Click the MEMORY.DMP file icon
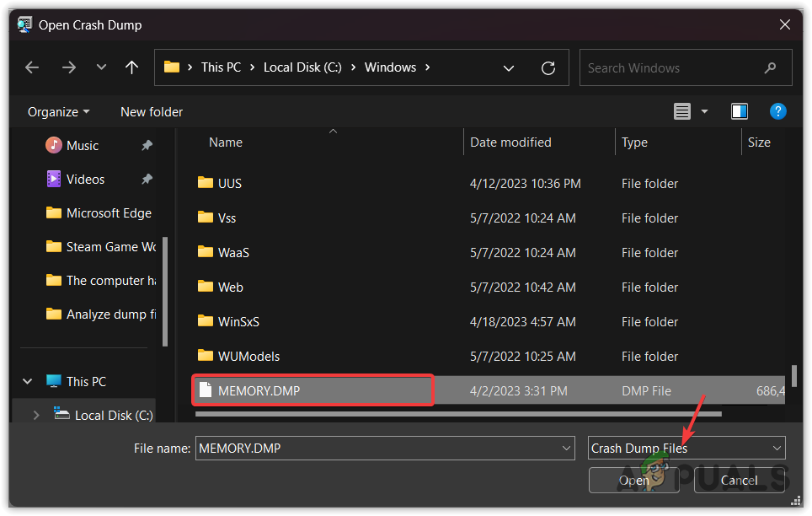Image resolution: width=812 pixels, height=516 pixels. click(206, 390)
